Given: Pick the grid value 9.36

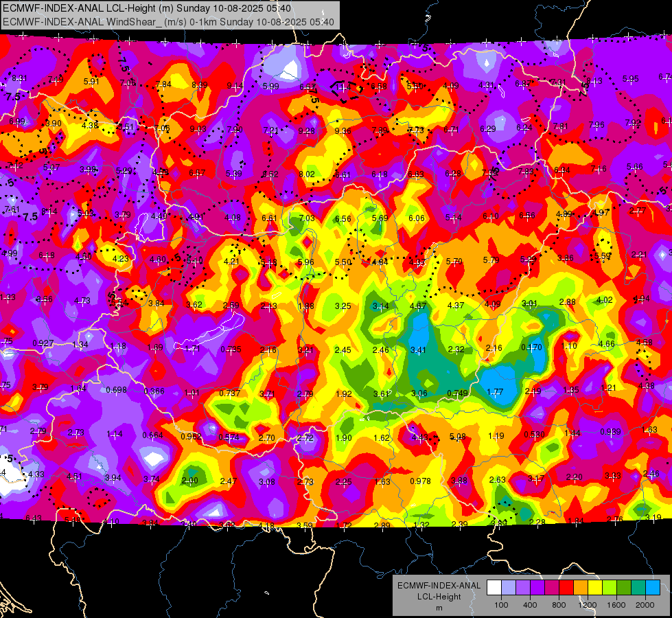Looking at the screenshot, I should click(343, 130).
